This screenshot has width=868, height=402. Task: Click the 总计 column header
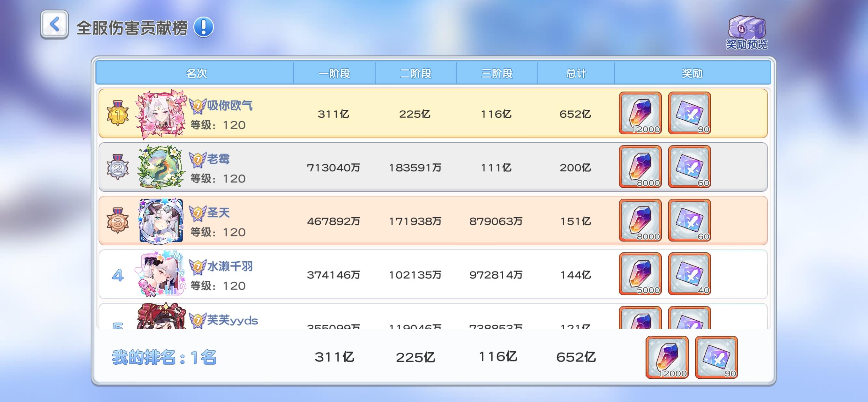[x=576, y=73]
